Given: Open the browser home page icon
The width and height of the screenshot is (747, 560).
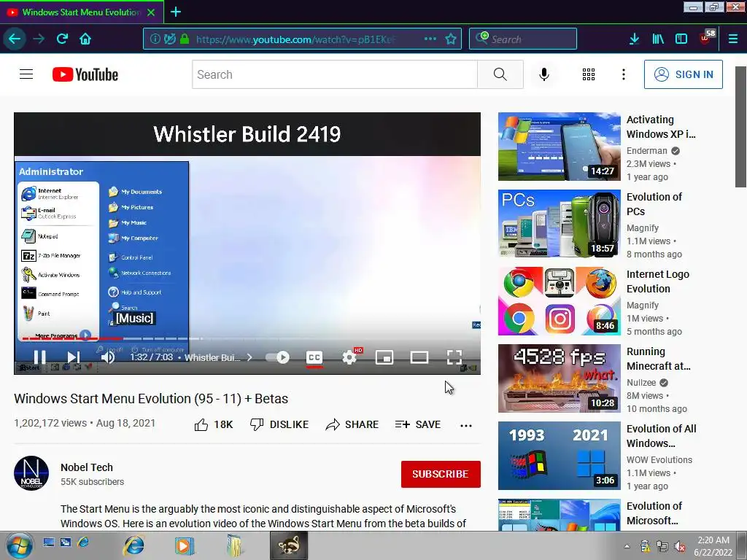Looking at the screenshot, I should pos(85,39).
